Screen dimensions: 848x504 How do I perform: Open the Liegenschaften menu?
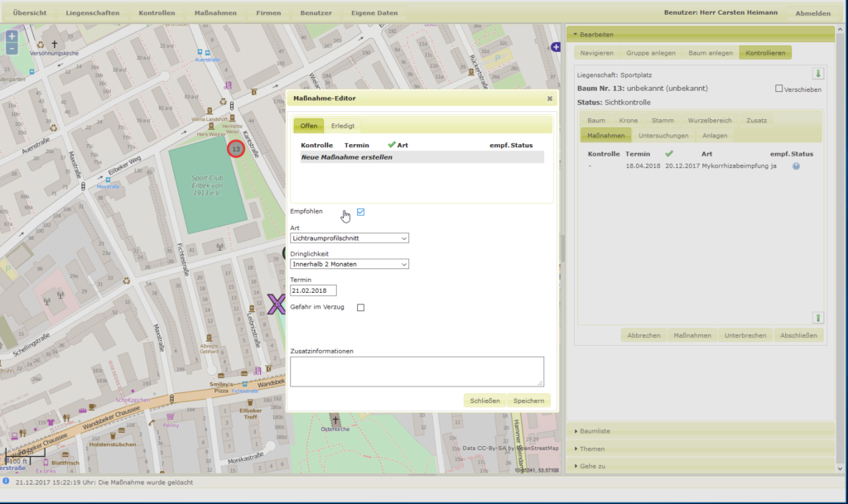click(94, 13)
